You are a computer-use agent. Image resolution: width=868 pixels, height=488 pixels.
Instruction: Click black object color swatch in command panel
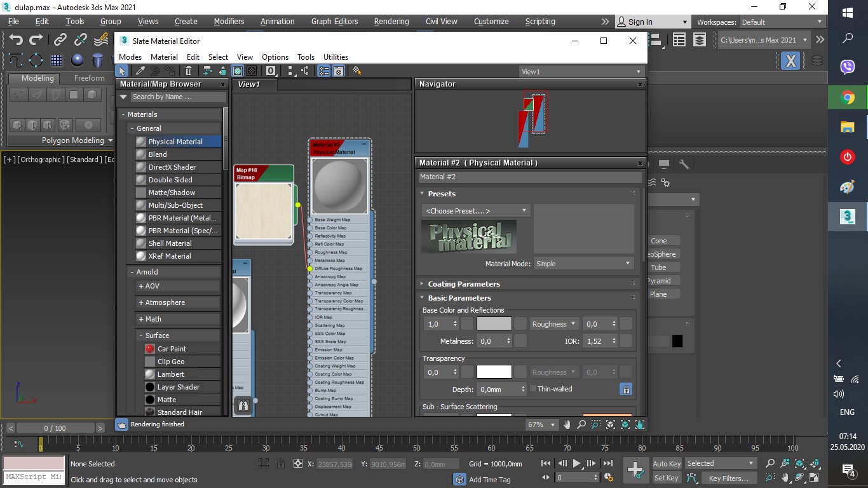(677, 341)
